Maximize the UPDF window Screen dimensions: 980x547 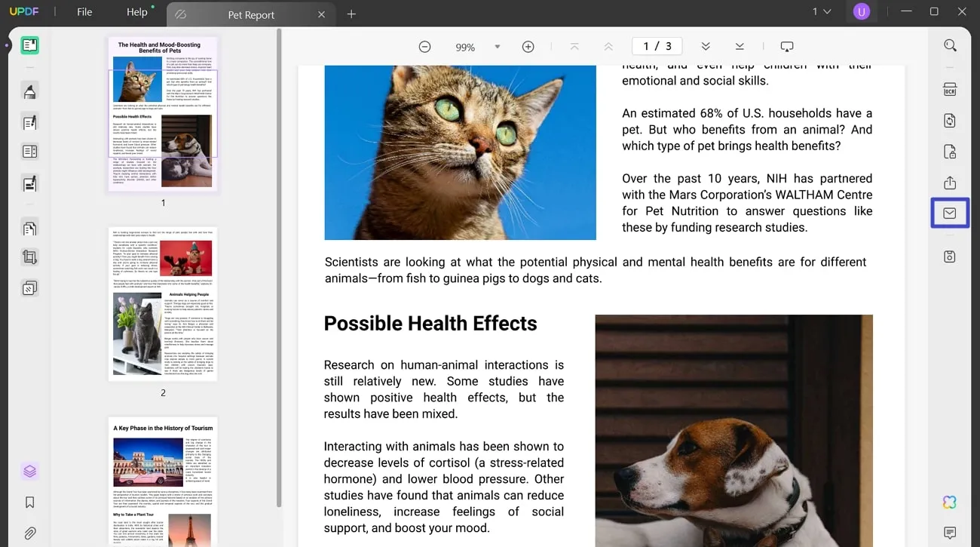pyautogui.click(x=934, y=11)
